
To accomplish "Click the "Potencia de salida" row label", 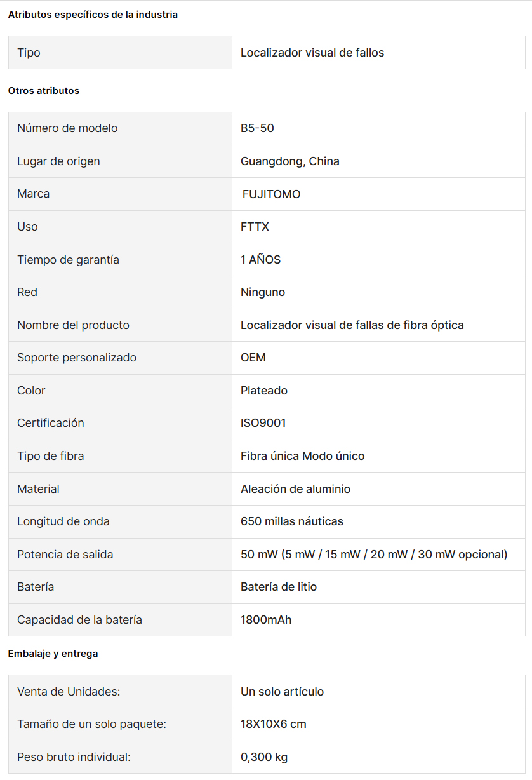I will point(65,555).
